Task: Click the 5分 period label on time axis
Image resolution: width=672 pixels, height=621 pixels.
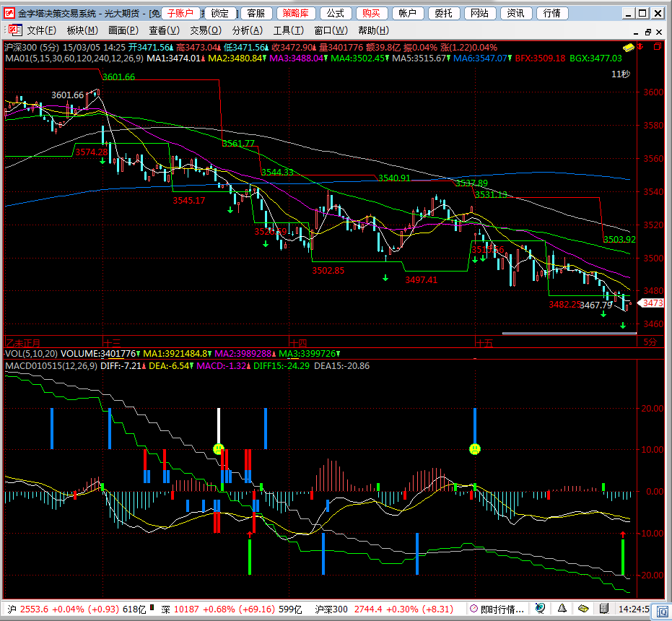Action: pyautogui.click(x=649, y=342)
